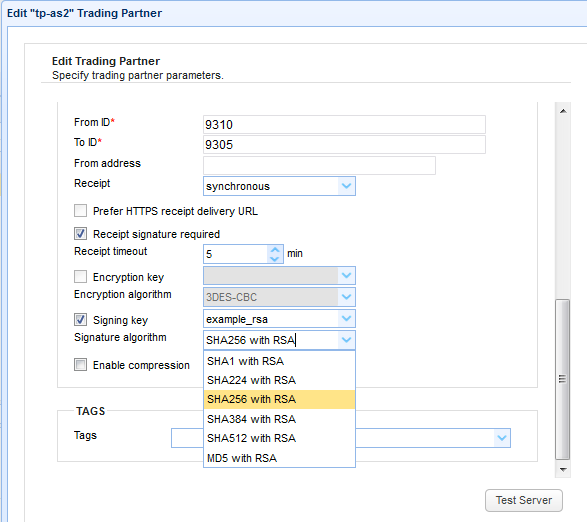Click the From address input field
Viewport: 587px width, 522px height.
click(319, 165)
